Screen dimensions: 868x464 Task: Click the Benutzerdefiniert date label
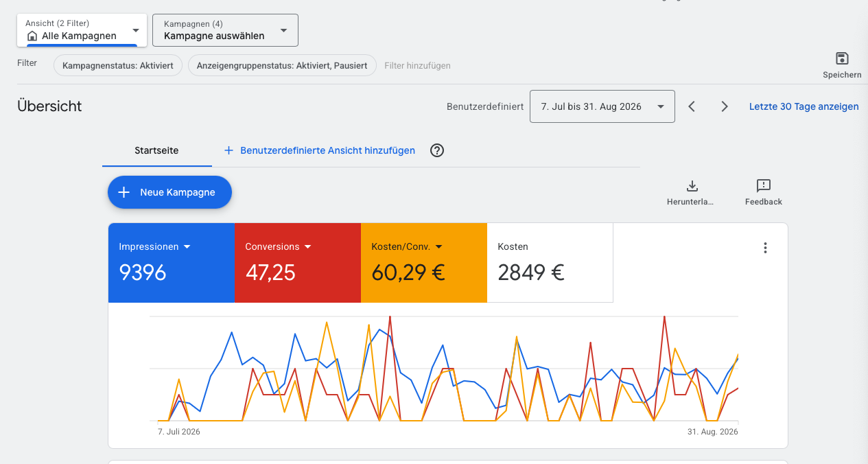tap(484, 106)
